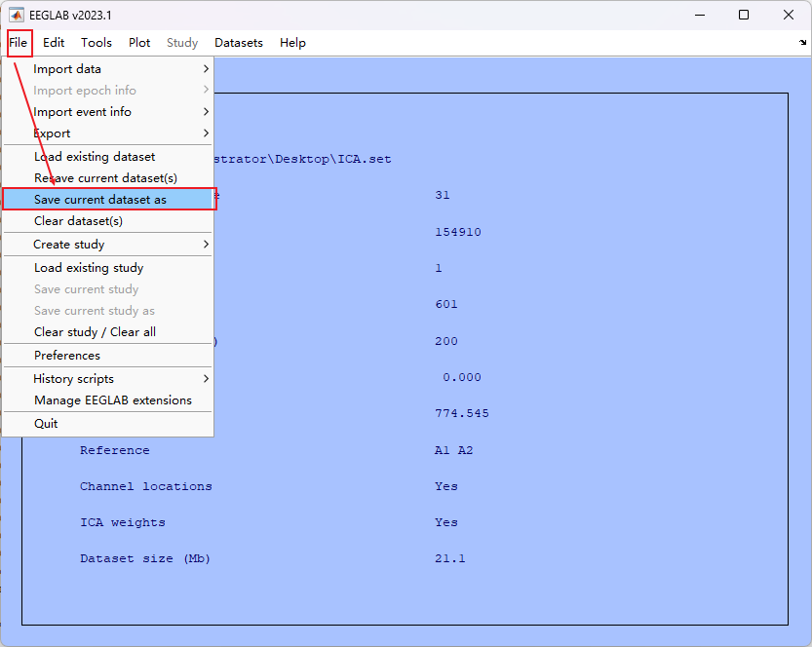
Task: Open the Tools menu
Action: (97, 43)
